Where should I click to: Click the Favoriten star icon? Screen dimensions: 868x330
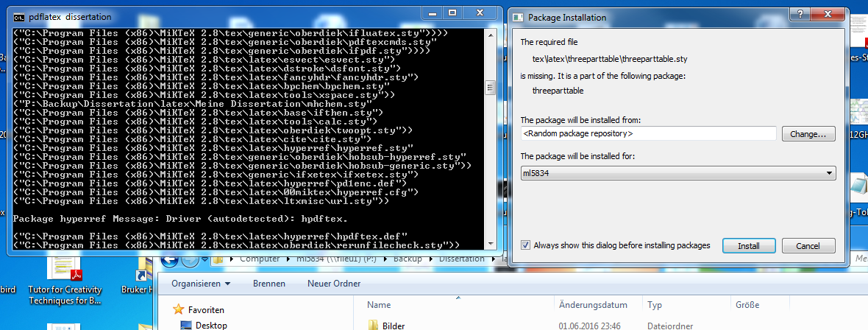pyautogui.click(x=178, y=309)
